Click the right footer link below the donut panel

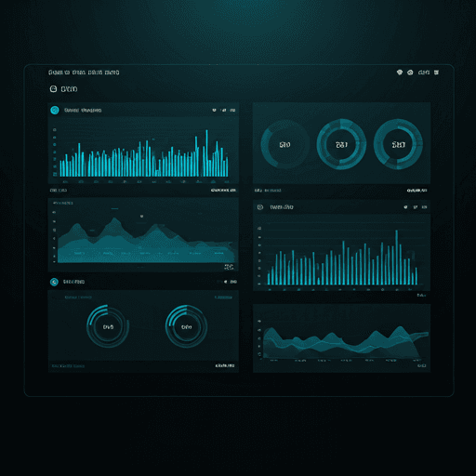[416, 191]
